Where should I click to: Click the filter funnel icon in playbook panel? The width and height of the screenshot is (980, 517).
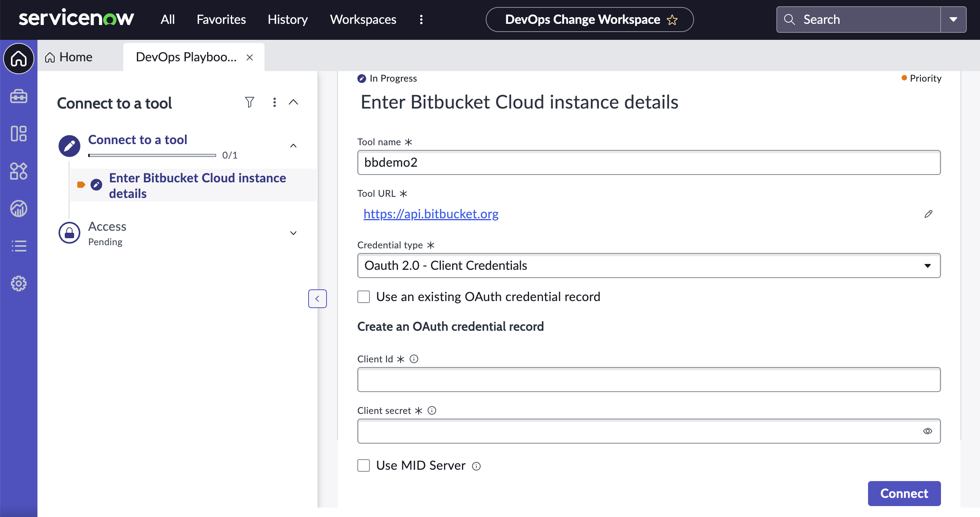tap(250, 102)
